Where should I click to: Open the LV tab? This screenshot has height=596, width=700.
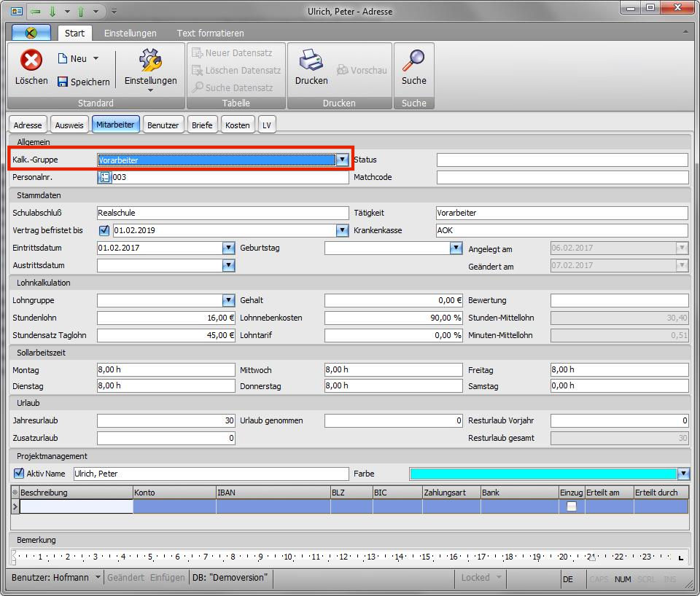click(267, 125)
